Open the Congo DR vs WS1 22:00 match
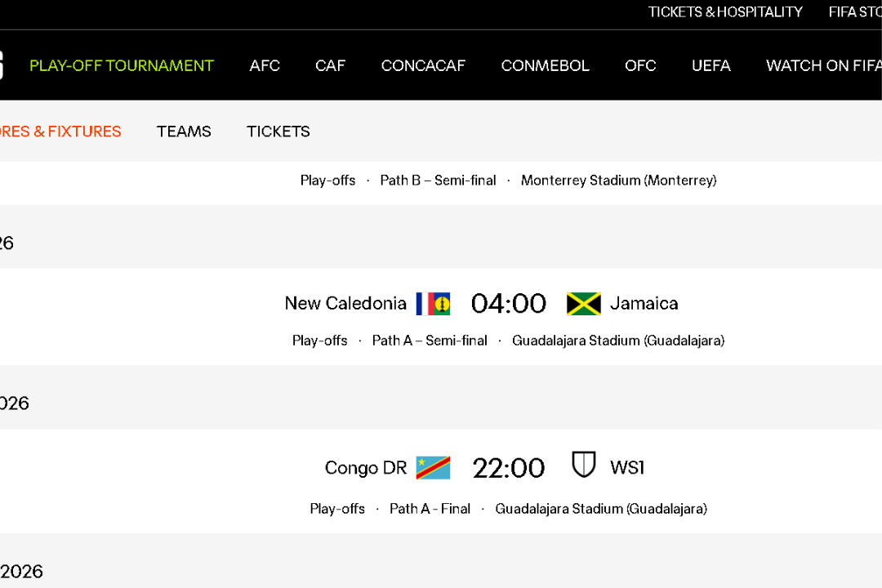The width and height of the screenshot is (882, 588). point(508,468)
